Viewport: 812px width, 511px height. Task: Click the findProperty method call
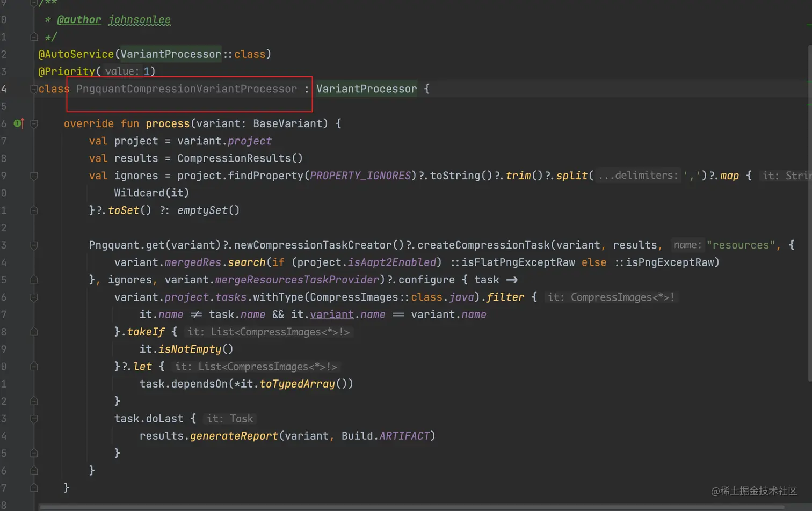tap(265, 176)
